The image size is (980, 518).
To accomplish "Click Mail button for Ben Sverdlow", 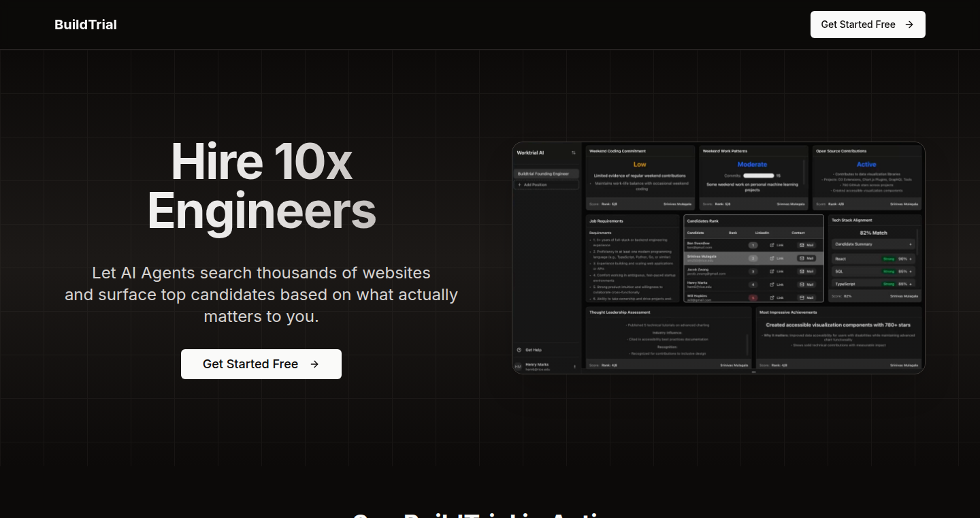I will pyautogui.click(x=806, y=245).
